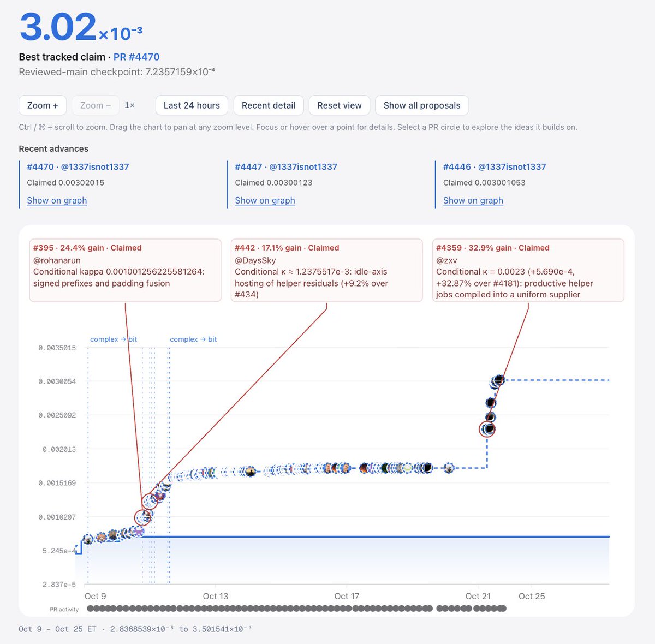Switch to Recent detail view
Viewport: 655px width, 644px height.
point(269,105)
